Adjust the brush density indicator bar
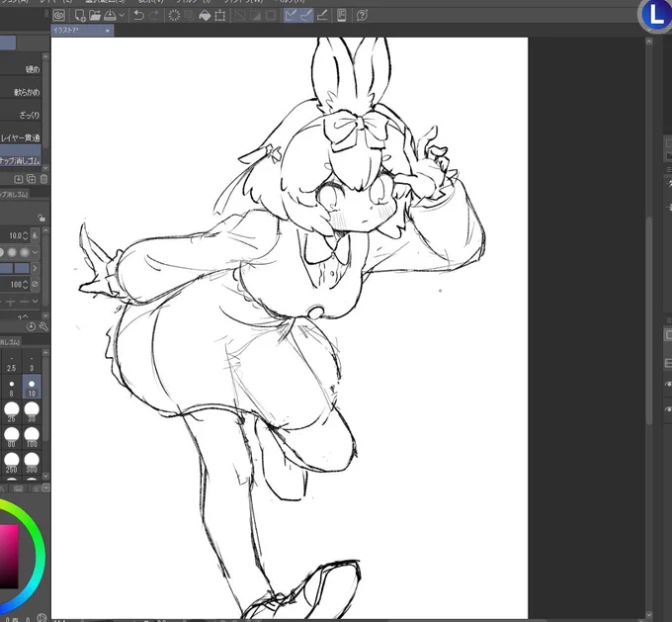672x622 pixels. (15, 269)
